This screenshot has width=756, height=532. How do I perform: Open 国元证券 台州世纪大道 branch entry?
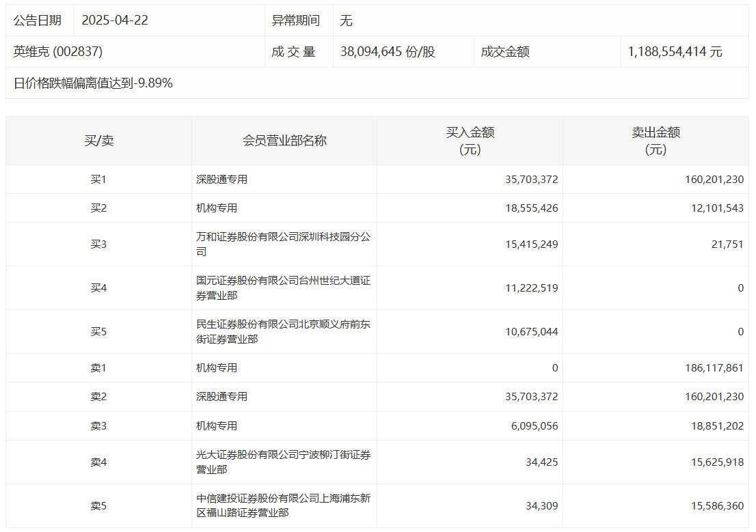click(x=283, y=288)
